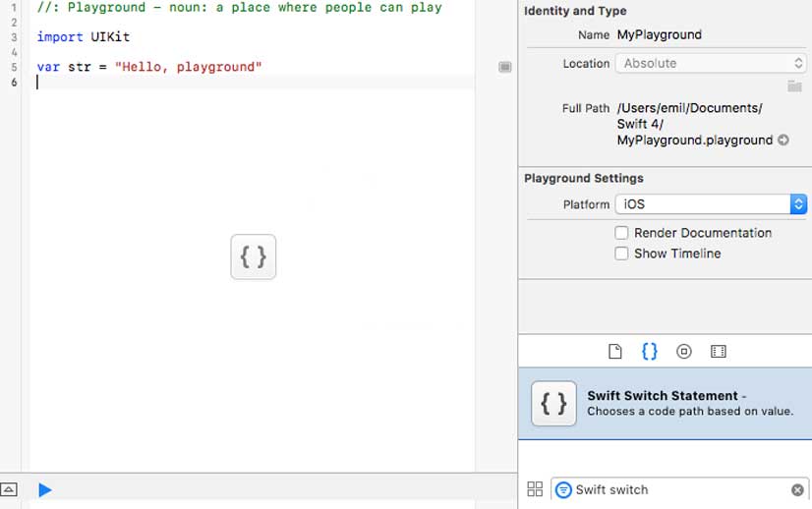Clear the Swift switch filter text
Image resolution: width=812 pixels, height=509 pixels.
coord(797,489)
